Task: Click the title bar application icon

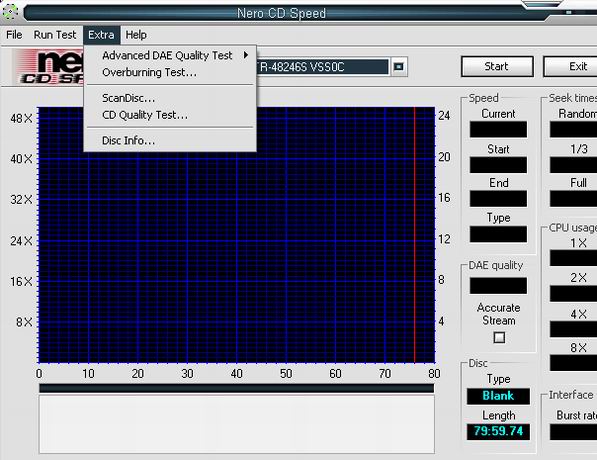Action: pos(10,12)
